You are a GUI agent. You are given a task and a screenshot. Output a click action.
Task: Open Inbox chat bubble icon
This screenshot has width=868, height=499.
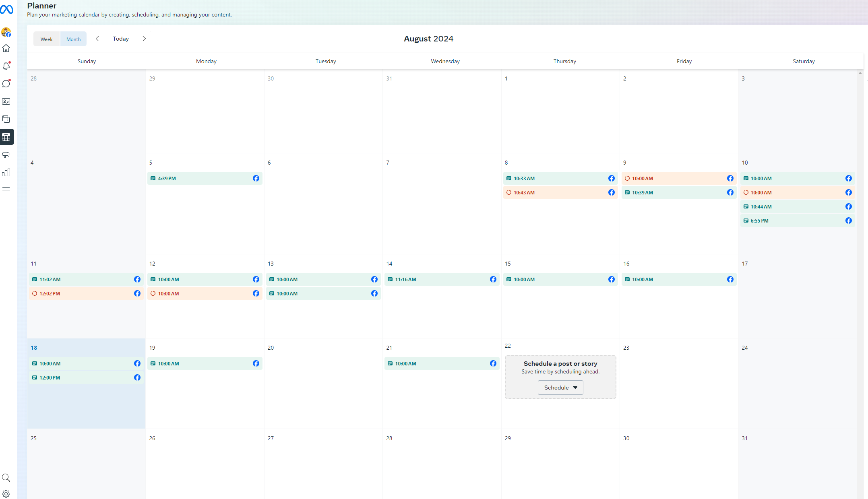pyautogui.click(x=6, y=84)
